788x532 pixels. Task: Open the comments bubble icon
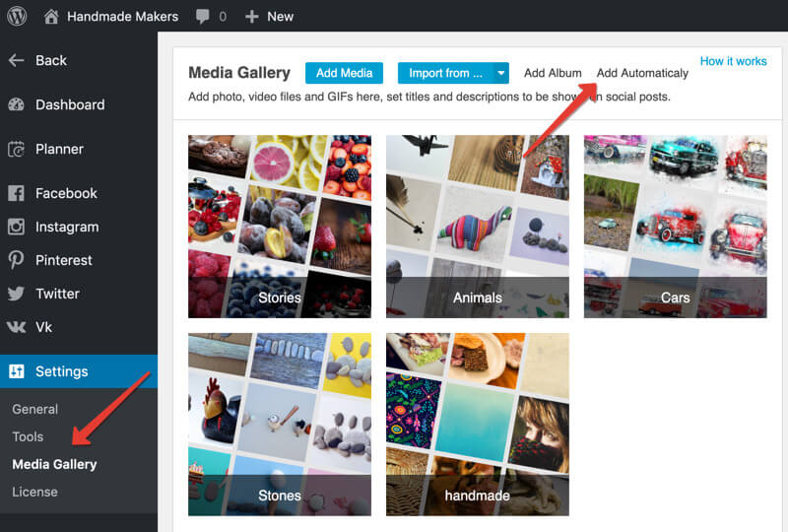203,17
